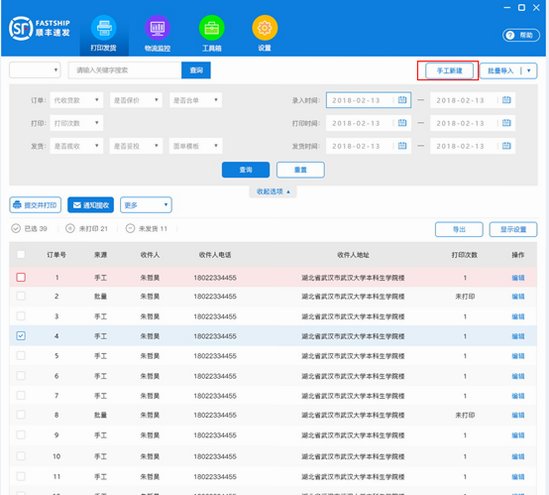Open the 物流监控 monitor icon
Screen dimensions: 549x495
[158, 28]
